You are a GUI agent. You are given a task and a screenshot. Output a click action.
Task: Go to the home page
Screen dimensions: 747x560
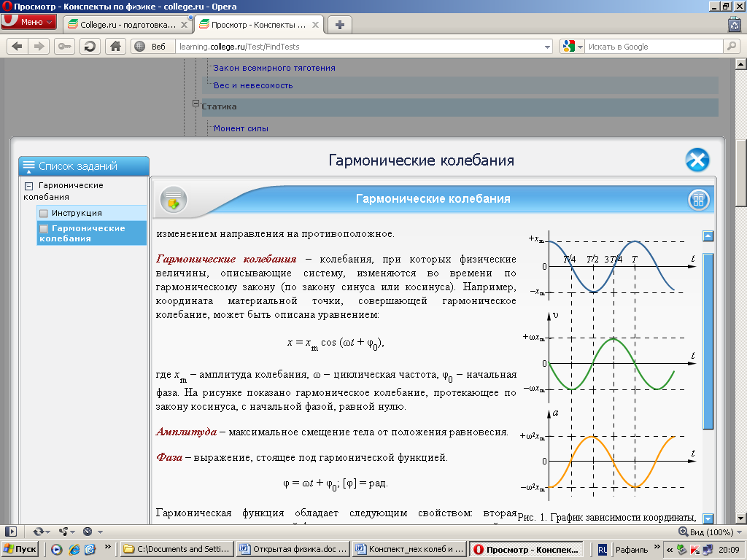point(115,47)
